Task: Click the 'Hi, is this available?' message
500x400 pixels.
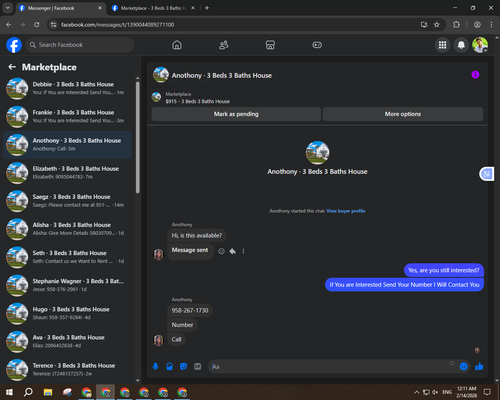Action: (x=197, y=236)
